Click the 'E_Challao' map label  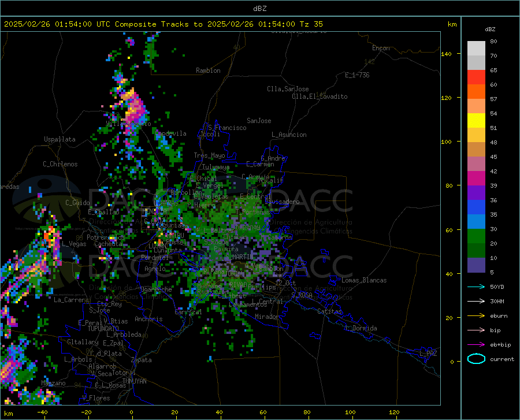pyautogui.click(x=103, y=212)
